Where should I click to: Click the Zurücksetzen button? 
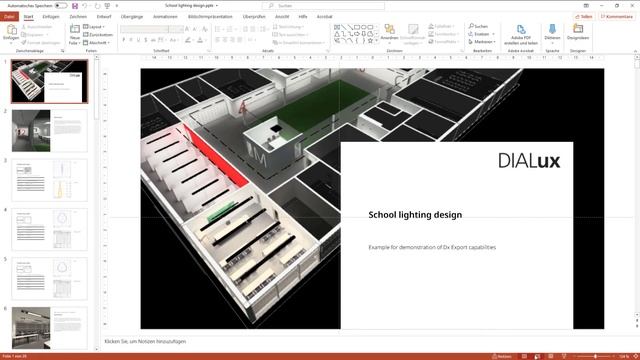coord(98,35)
